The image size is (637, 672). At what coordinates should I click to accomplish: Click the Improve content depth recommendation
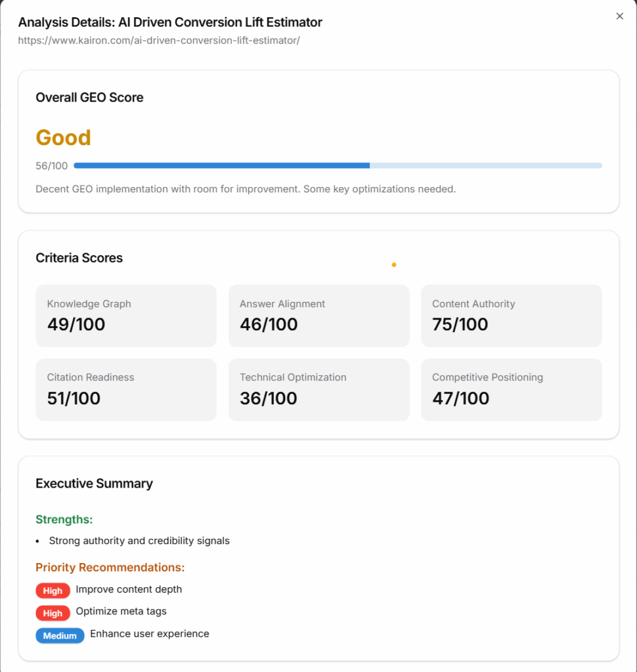point(129,589)
